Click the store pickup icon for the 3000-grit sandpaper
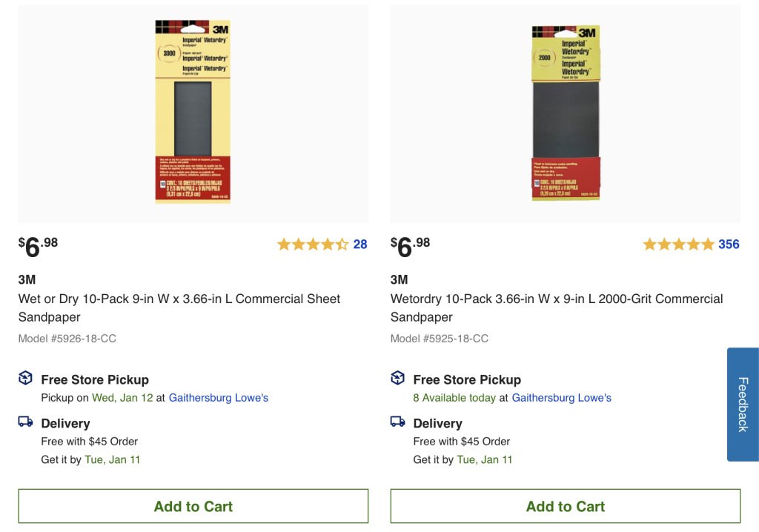The width and height of the screenshot is (759, 532). pyautogui.click(x=26, y=379)
